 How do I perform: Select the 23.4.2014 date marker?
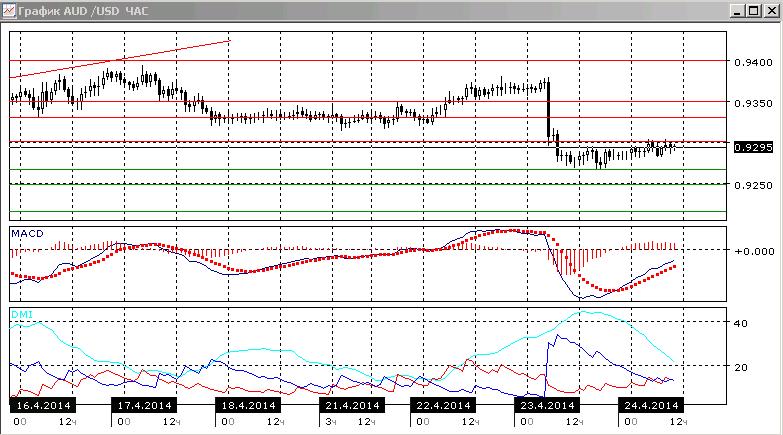[x=547, y=405]
